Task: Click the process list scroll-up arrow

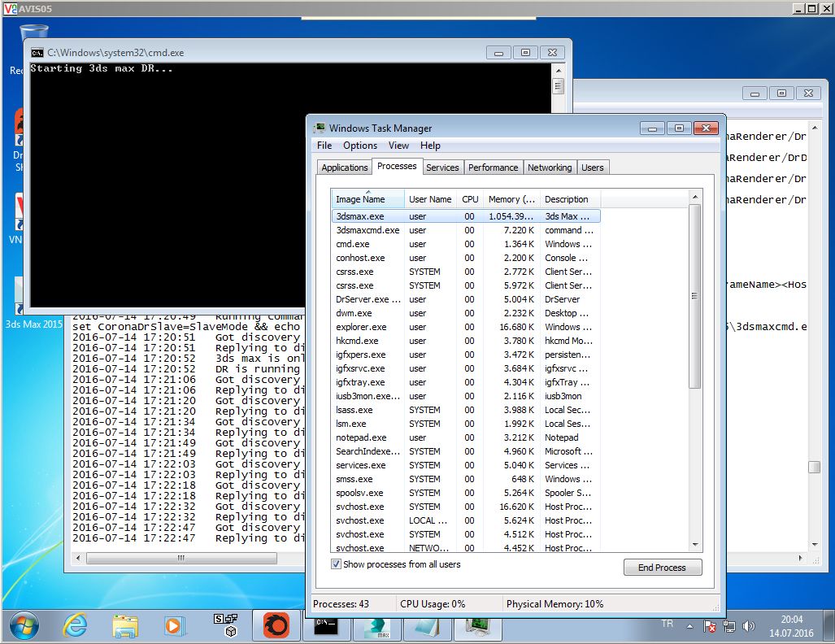Action: coord(695,197)
